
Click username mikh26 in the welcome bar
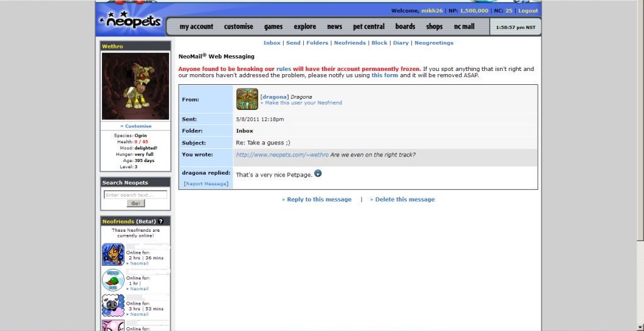432,11
